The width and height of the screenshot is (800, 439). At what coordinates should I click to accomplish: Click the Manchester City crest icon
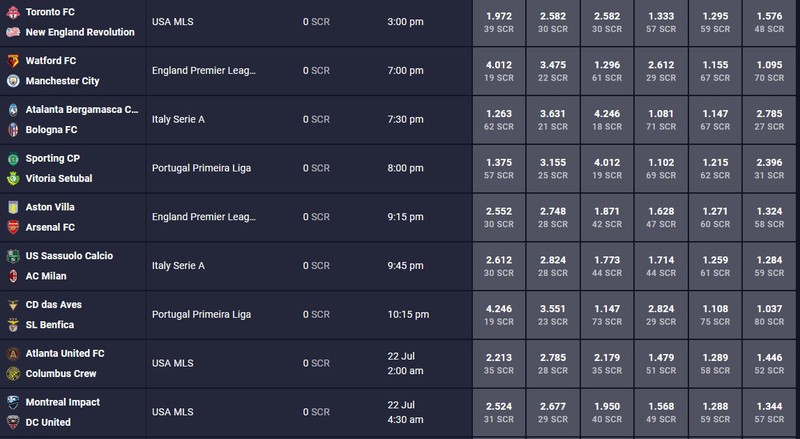pyautogui.click(x=13, y=81)
